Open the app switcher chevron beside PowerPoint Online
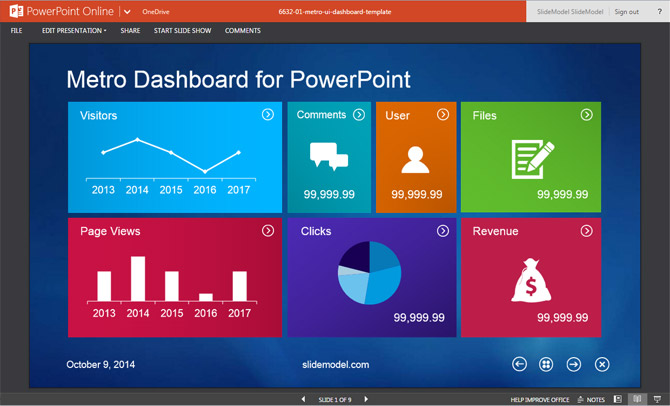 click(x=127, y=12)
